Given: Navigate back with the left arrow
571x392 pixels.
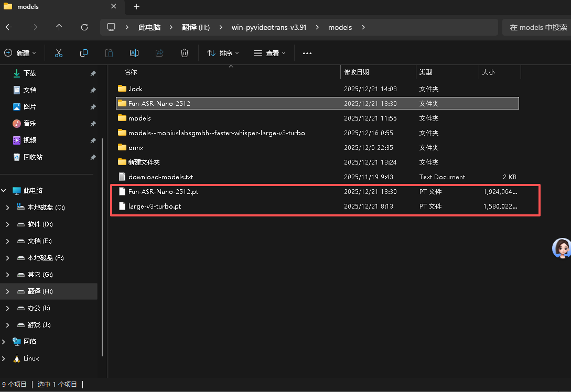Looking at the screenshot, I should (9, 27).
